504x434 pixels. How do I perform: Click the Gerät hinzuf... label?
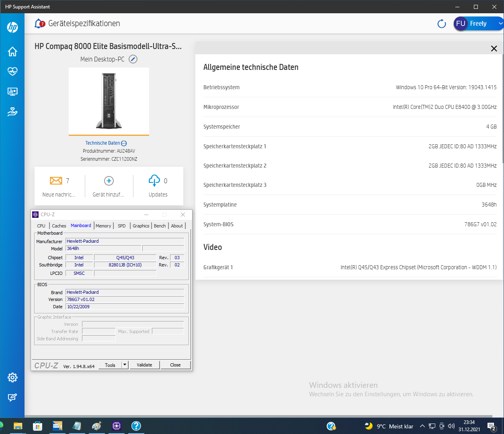[108, 194]
